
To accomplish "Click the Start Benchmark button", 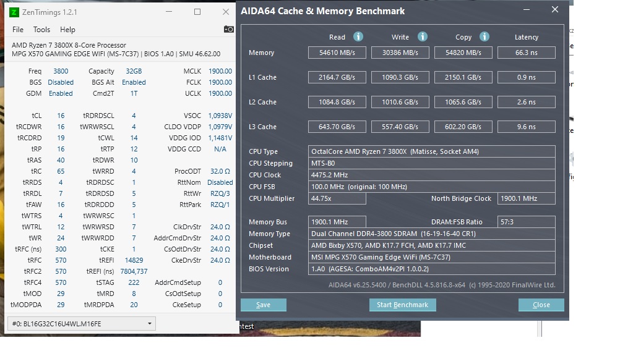I will (403, 305).
